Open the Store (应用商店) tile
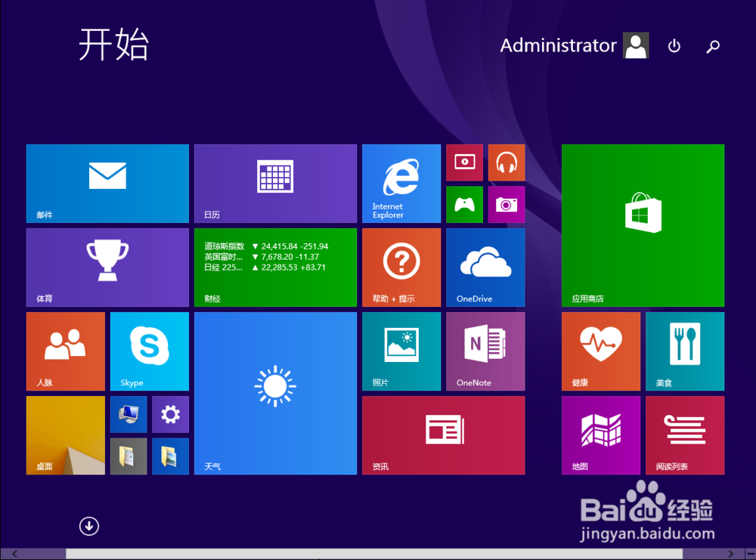Image resolution: width=756 pixels, height=560 pixels. (643, 225)
